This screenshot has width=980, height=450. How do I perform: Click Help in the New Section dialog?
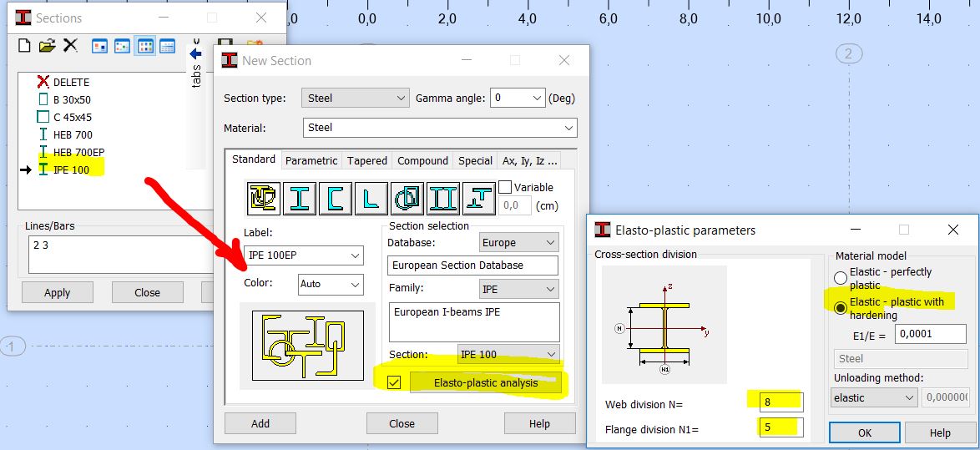tap(538, 423)
